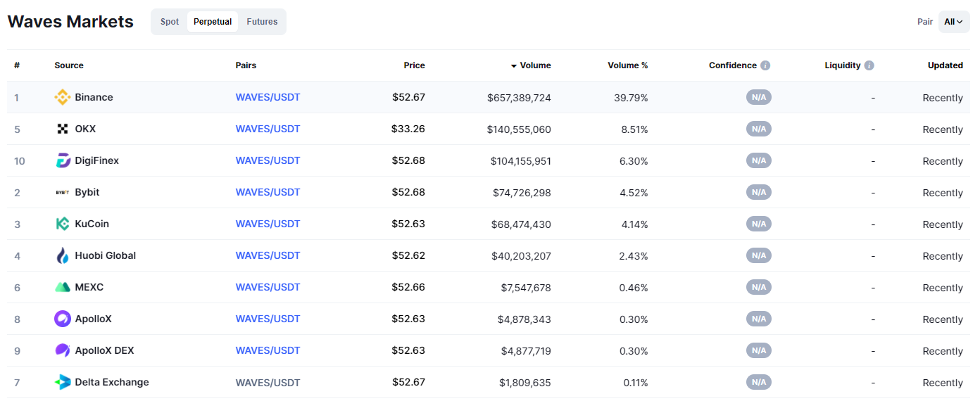The image size is (980, 420).
Task: Click the KuCoin price $52.63
Action: [408, 224]
